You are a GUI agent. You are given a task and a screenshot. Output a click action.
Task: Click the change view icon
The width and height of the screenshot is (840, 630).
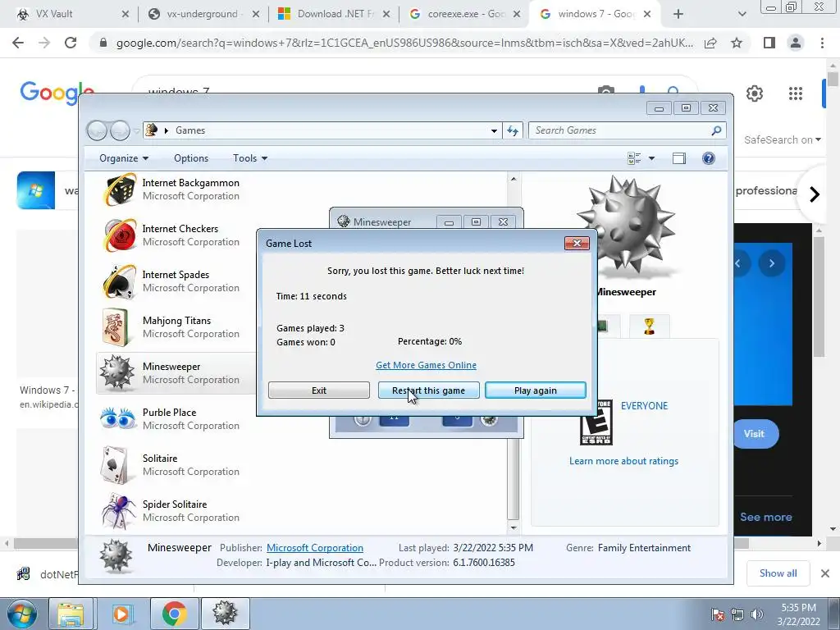(x=634, y=158)
